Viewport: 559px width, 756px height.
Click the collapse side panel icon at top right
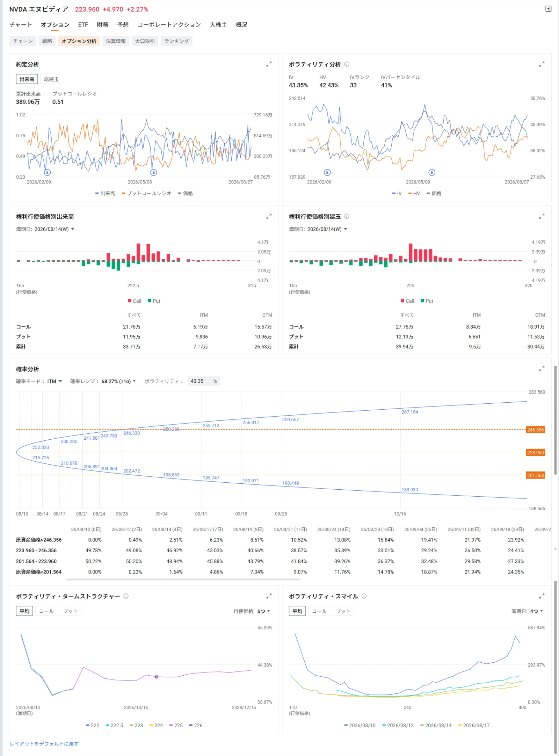pos(549,9)
